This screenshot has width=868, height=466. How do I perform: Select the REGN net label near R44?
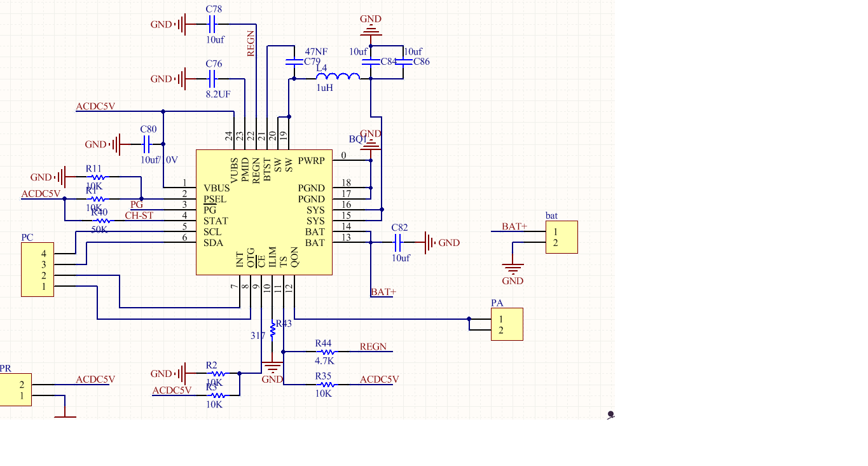(x=373, y=346)
